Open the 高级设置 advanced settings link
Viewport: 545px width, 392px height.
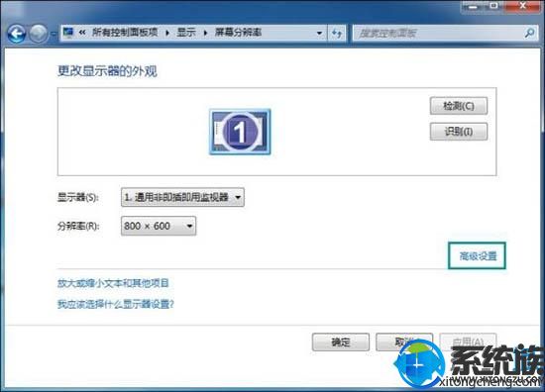coord(478,256)
